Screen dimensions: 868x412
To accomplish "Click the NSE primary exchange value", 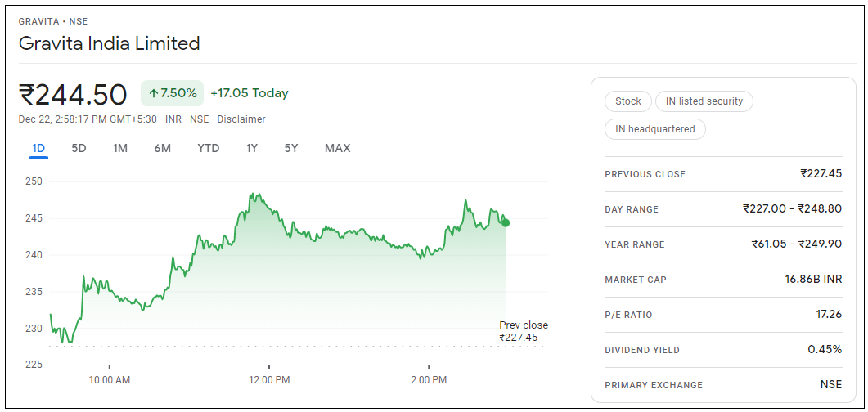I will (x=831, y=385).
